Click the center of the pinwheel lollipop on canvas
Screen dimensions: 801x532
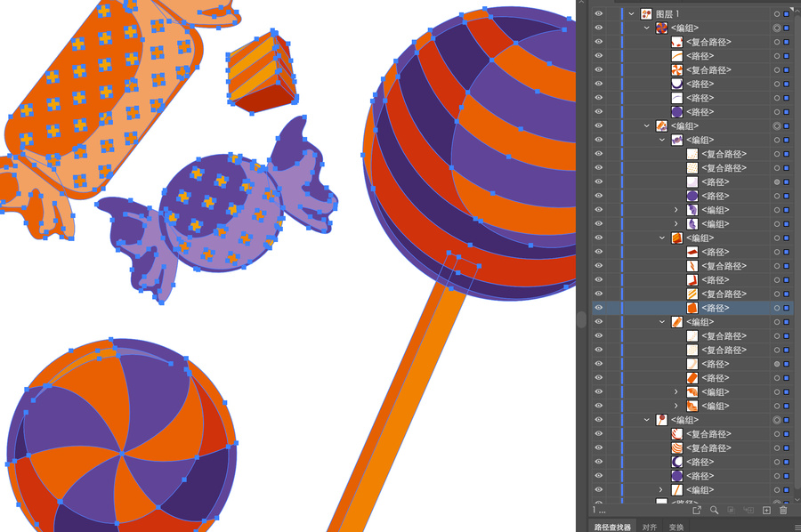click(x=122, y=452)
